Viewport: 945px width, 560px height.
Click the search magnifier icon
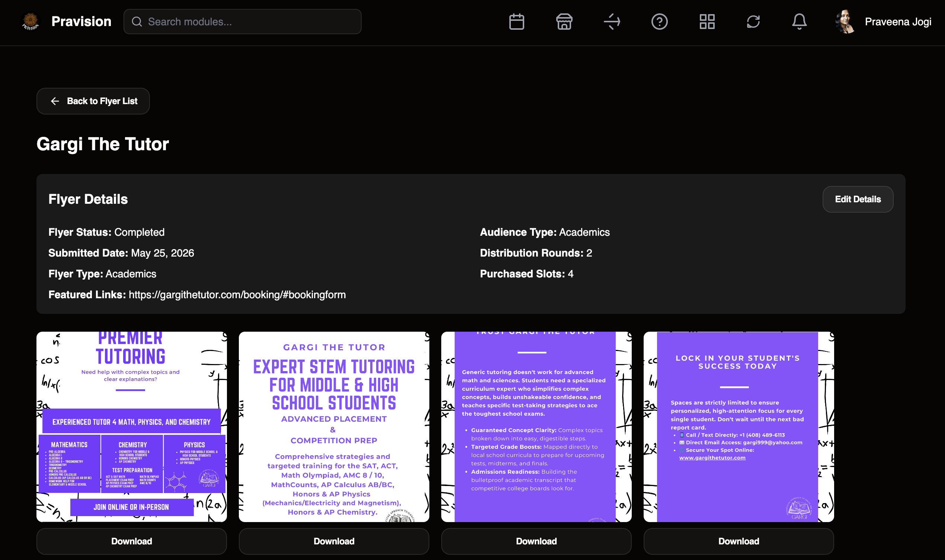pos(137,22)
